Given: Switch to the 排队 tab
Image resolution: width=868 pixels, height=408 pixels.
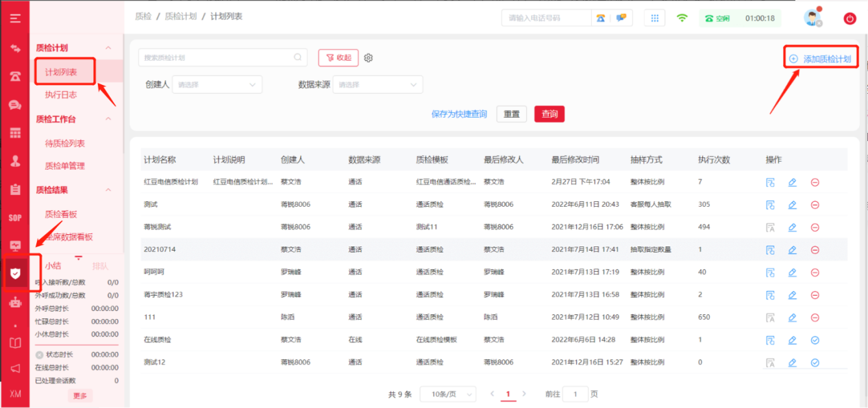Looking at the screenshot, I should [100, 266].
